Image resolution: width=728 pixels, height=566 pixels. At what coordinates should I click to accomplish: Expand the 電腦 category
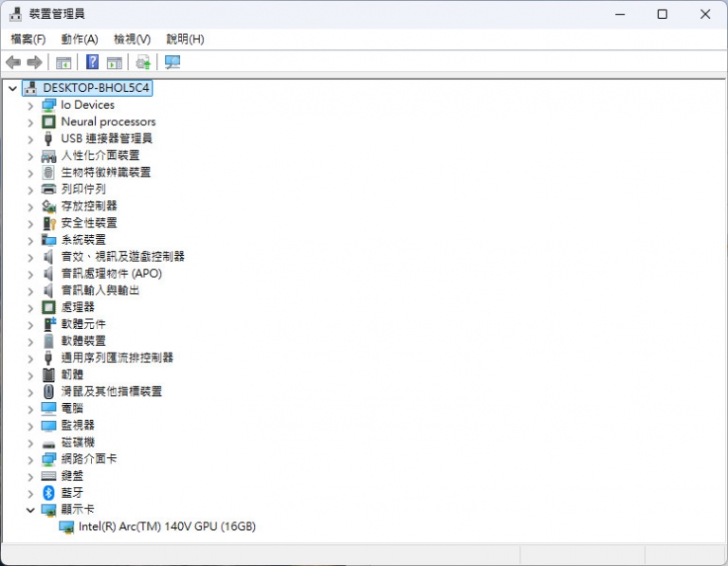[x=30, y=409]
